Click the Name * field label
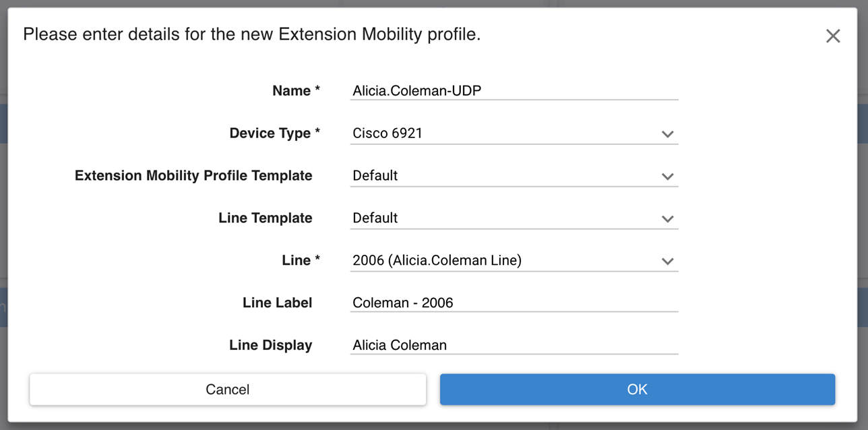 tap(296, 91)
